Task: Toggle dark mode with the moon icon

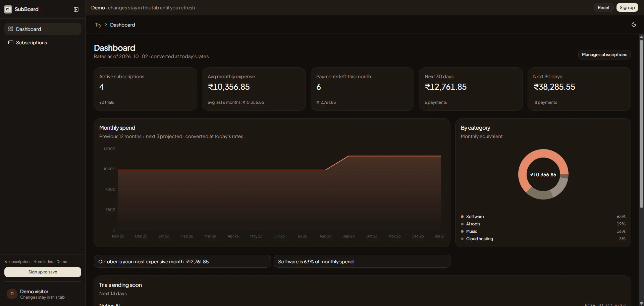Action: pos(634,25)
